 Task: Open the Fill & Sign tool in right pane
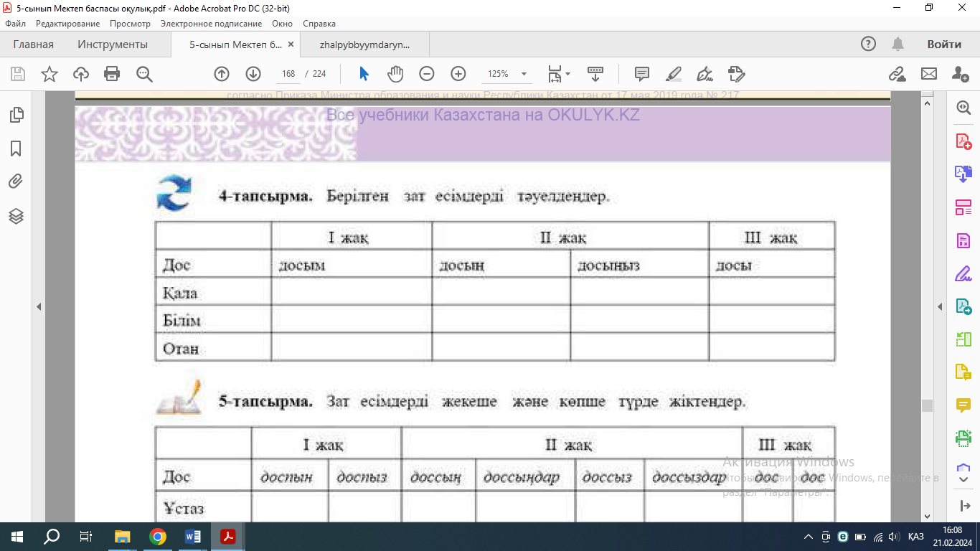[963, 274]
